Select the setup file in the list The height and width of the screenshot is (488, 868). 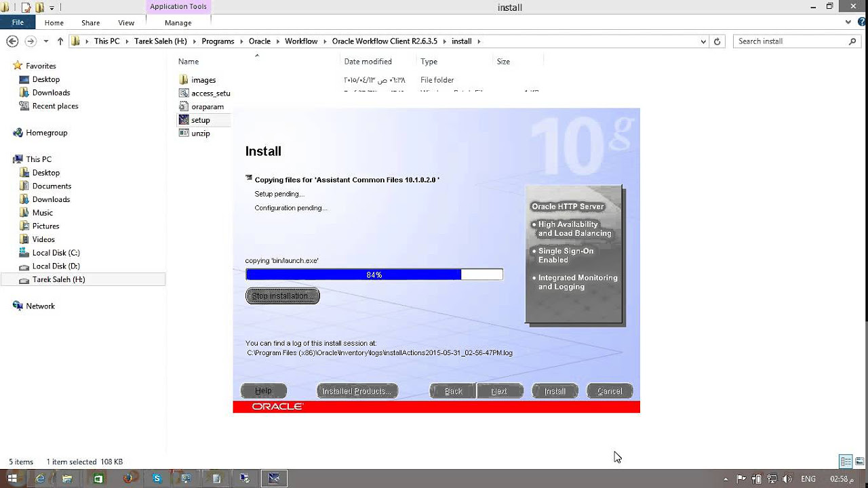coord(201,120)
